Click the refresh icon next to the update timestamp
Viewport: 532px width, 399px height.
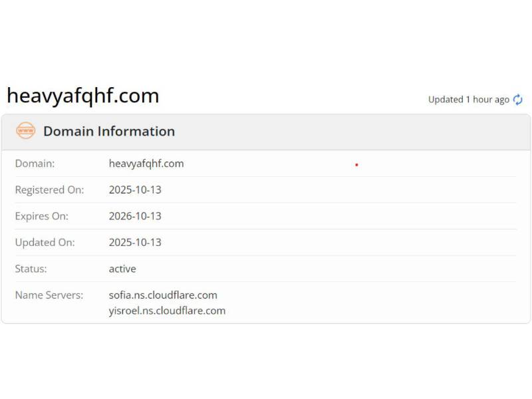[517, 98]
